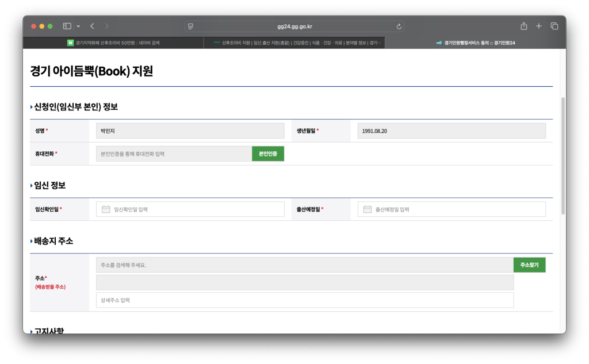The width and height of the screenshot is (589, 364).
Task: Open a new tab with plus icon
Action: [x=539, y=26]
